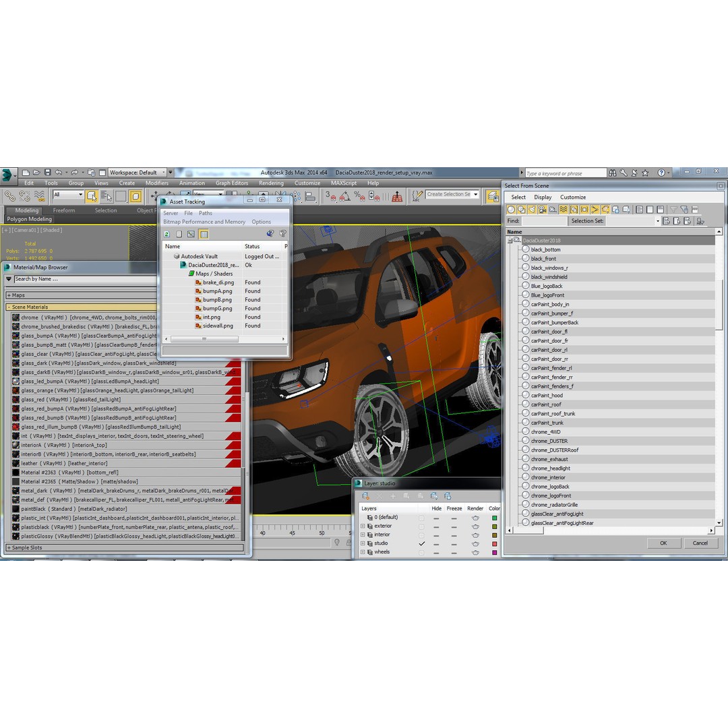Toggle Hide for the exterior layer
Image resolution: width=728 pixels, height=728 pixels.
(436, 526)
